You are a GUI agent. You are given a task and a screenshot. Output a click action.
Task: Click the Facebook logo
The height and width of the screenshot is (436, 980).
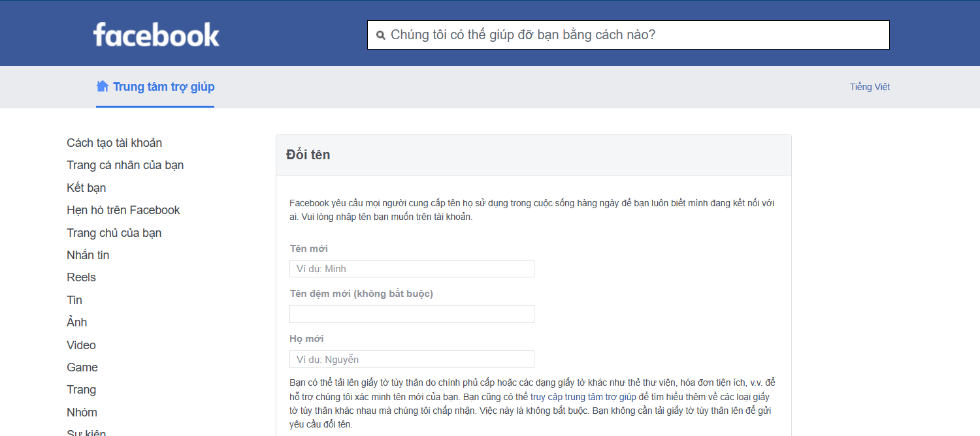coord(156,35)
